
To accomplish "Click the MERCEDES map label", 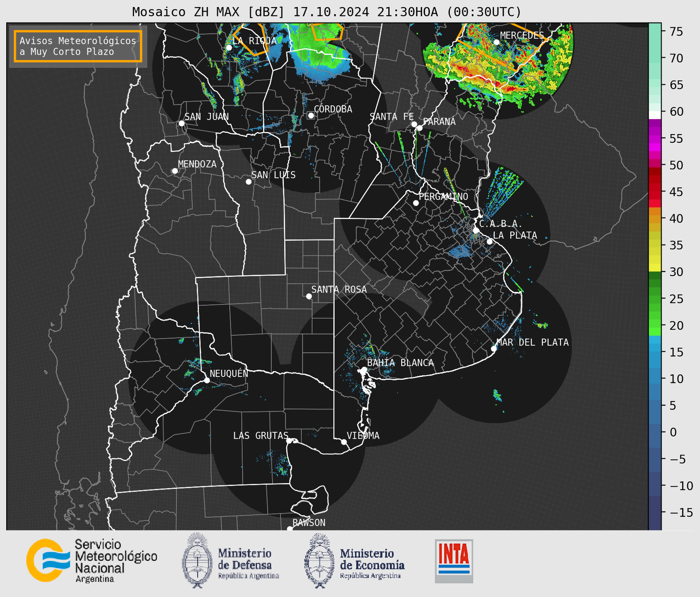I will [522, 36].
